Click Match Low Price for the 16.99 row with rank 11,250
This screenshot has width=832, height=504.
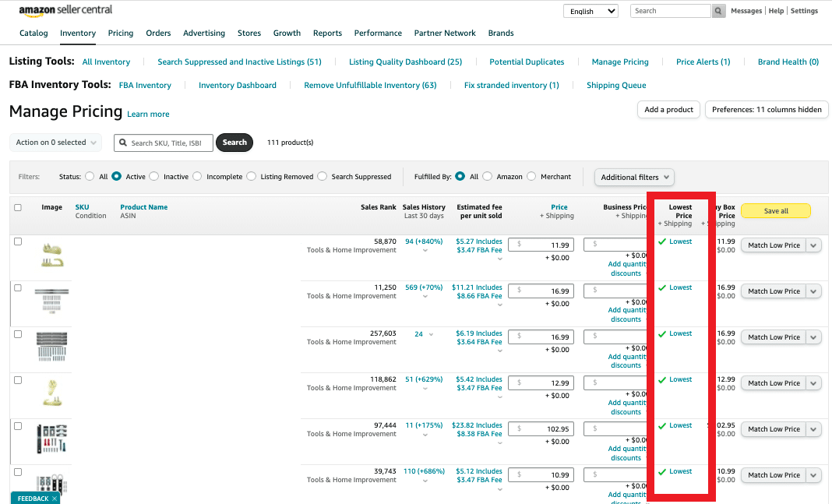[x=774, y=291]
